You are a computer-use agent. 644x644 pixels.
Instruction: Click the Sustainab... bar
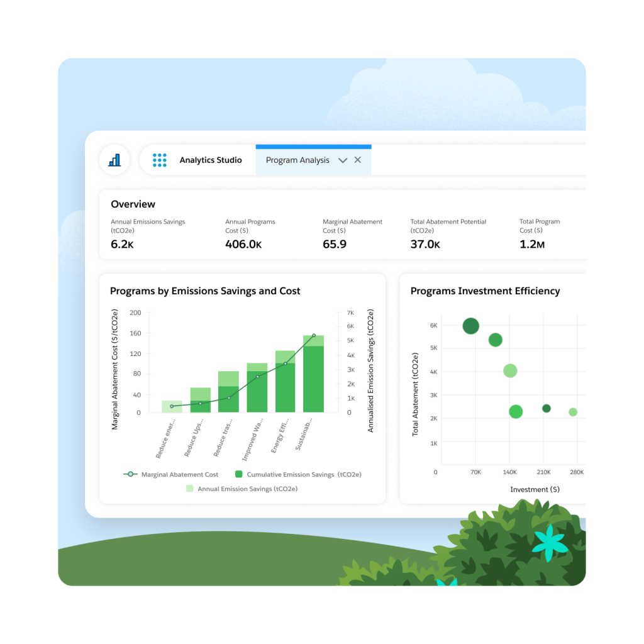[x=313, y=374]
